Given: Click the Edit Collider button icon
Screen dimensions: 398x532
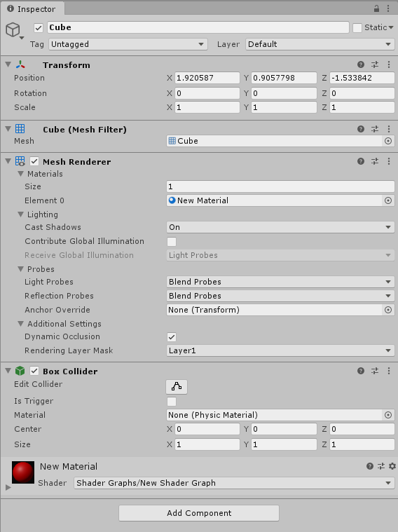Looking at the screenshot, I should [x=177, y=386].
